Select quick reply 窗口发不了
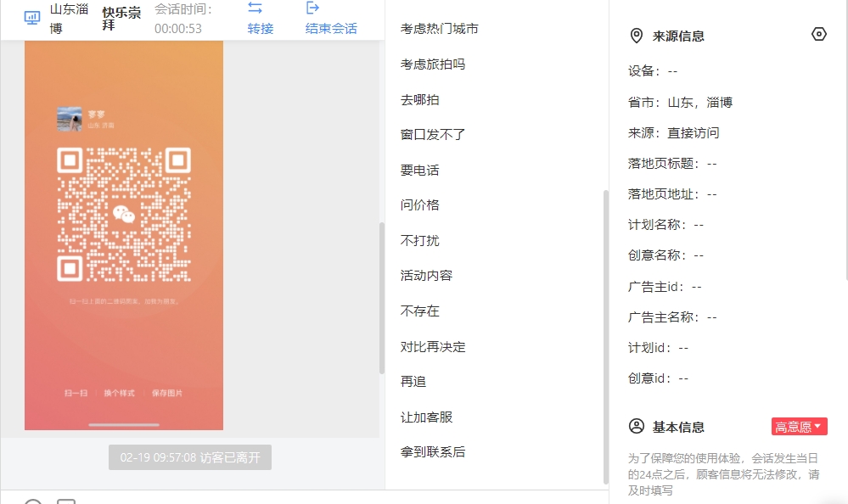This screenshot has height=504, width=848. click(433, 135)
